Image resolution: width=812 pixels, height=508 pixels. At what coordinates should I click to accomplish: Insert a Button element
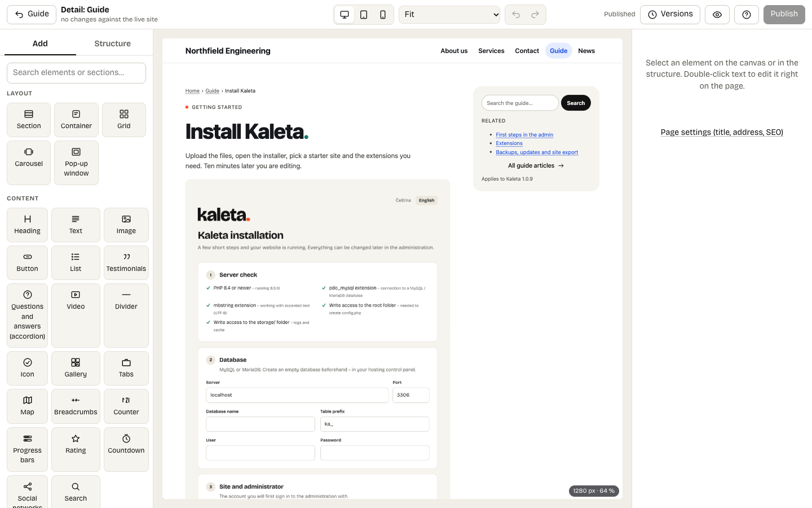click(28, 262)
